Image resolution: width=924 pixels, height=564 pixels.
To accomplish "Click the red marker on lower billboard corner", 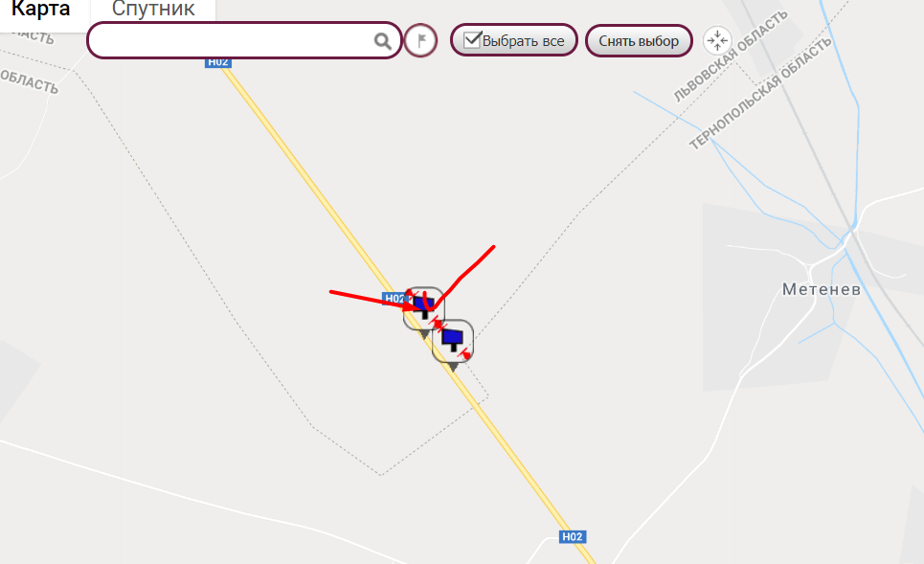I will pyautogui.click(x=465, y=355).
